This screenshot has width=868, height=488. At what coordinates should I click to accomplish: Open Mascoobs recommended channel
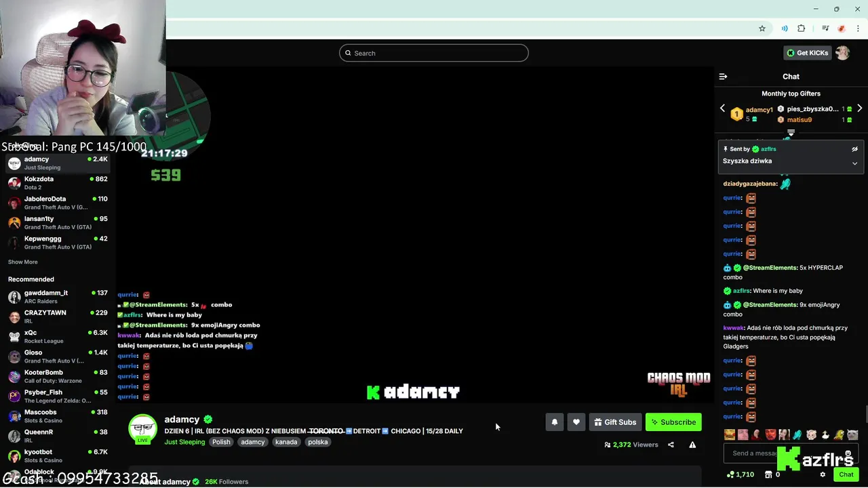[x=58, y=416]
